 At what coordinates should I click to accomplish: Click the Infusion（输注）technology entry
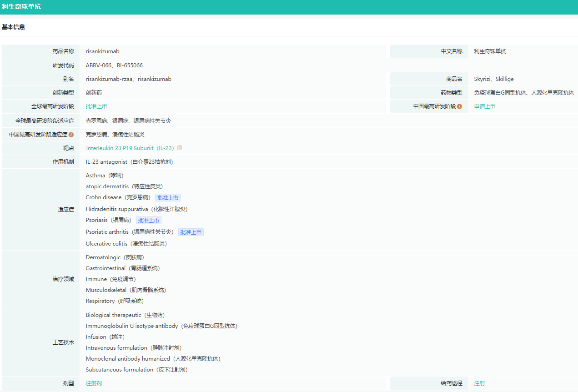tap(105, 337)
